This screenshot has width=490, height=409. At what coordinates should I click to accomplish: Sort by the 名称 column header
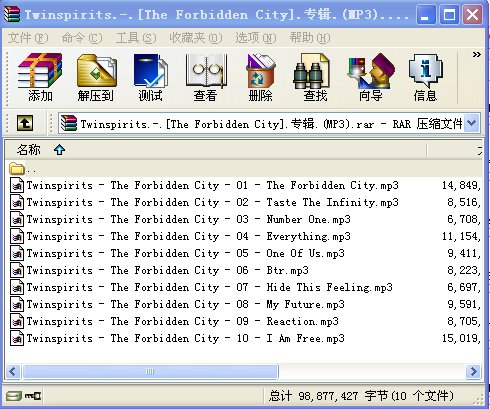[215, 150]
